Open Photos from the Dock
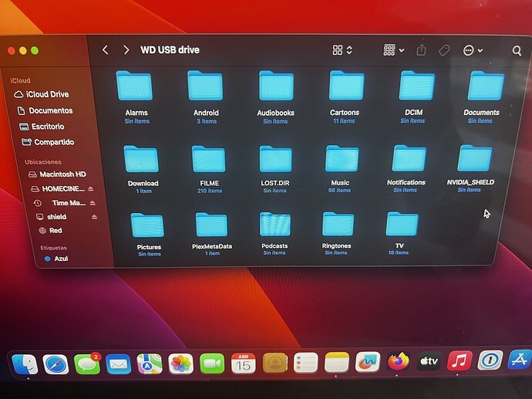 click(x=180, y=363)
